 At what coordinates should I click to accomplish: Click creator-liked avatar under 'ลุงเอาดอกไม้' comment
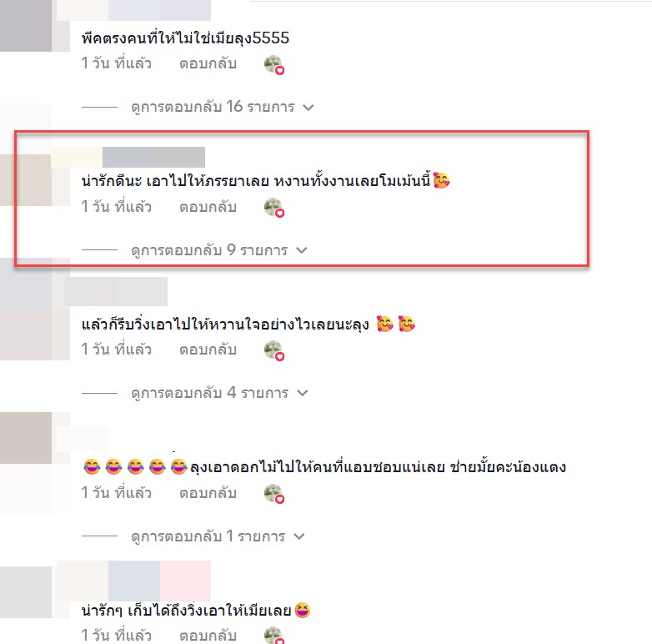tap(274, 494)
